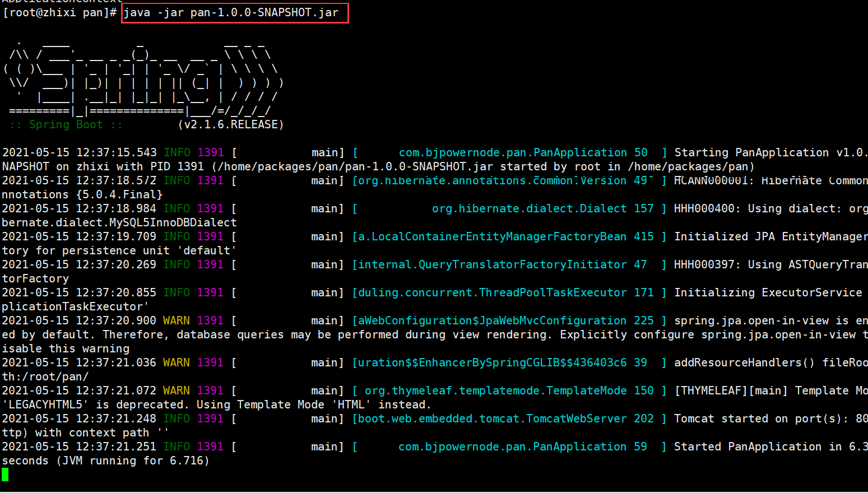The image size is (868, 493).
Task: Click the text "plicationTaskExecutor'"
Action: click(76, 306)
